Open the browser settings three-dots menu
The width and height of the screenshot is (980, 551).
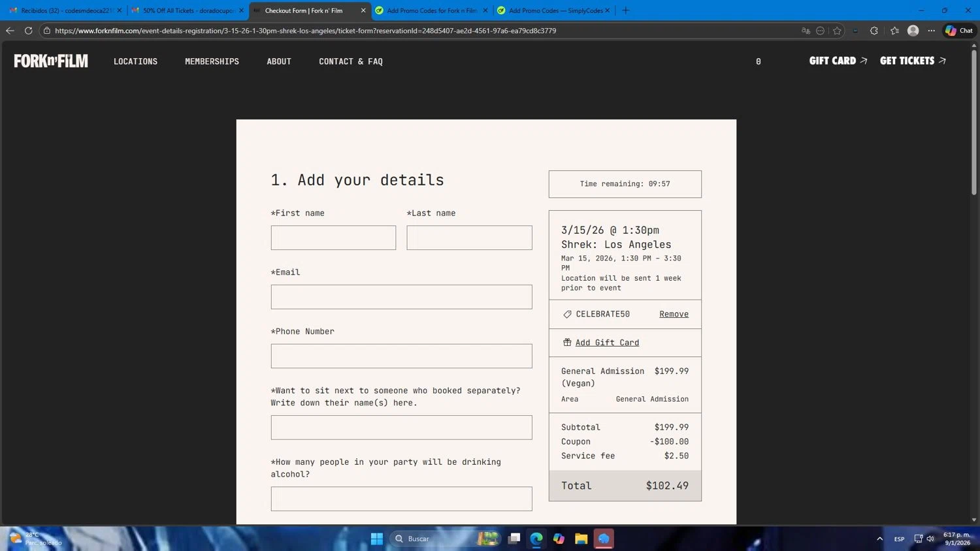pyautogui.click(x=932, y=31)
